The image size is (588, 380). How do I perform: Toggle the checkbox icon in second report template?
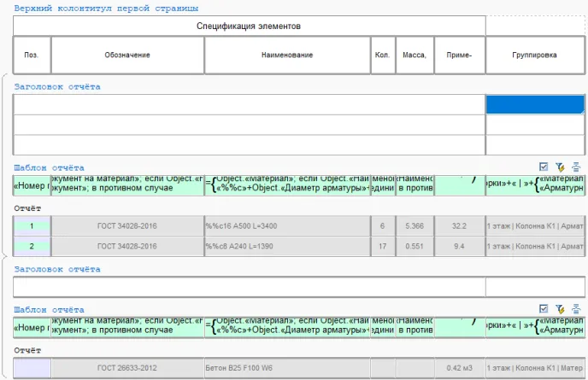[544, 309]
